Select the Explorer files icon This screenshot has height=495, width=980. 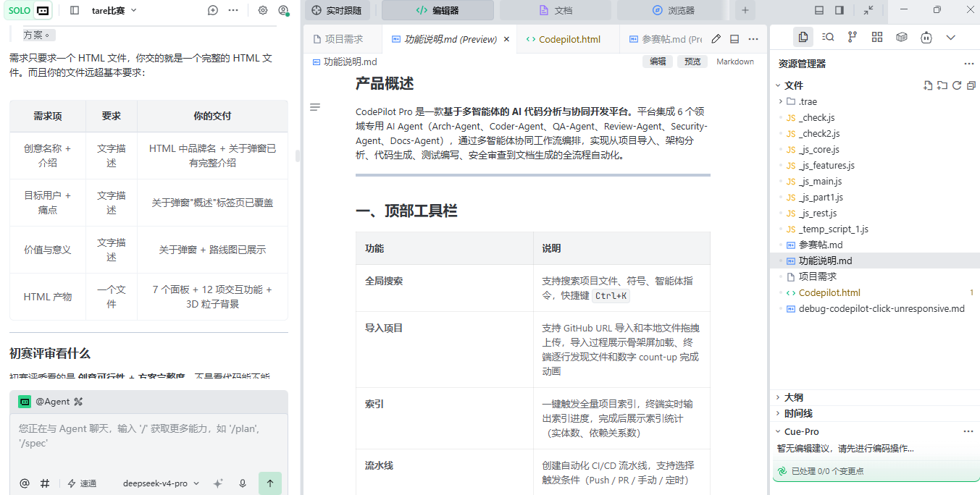click(803, 37)
